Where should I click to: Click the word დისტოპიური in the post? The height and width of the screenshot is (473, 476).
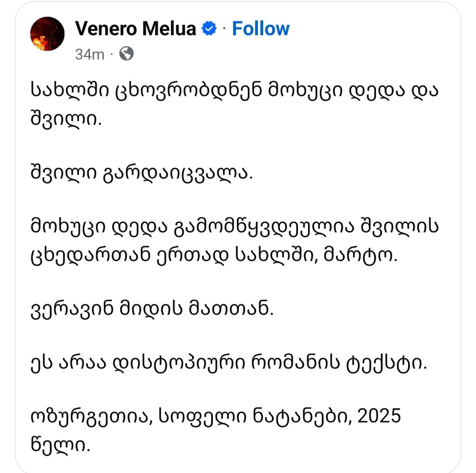pyautogui.click(x=179, y=363)
